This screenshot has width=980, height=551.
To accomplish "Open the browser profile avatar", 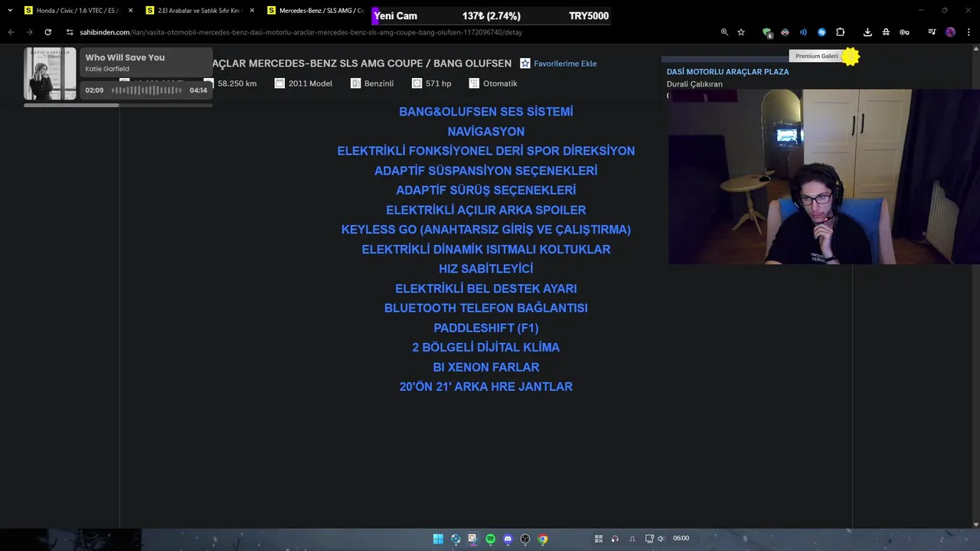I will 950,32.
